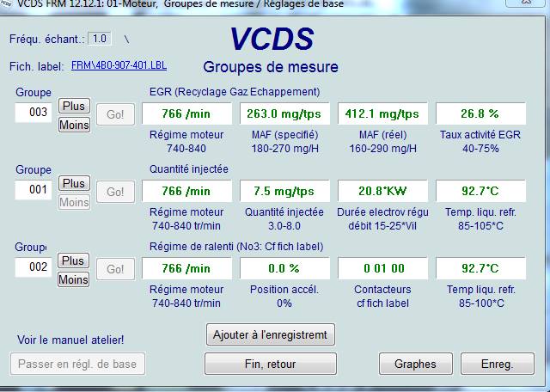
Task: Click Moins button for group 003
Action: tap(73, 125)
